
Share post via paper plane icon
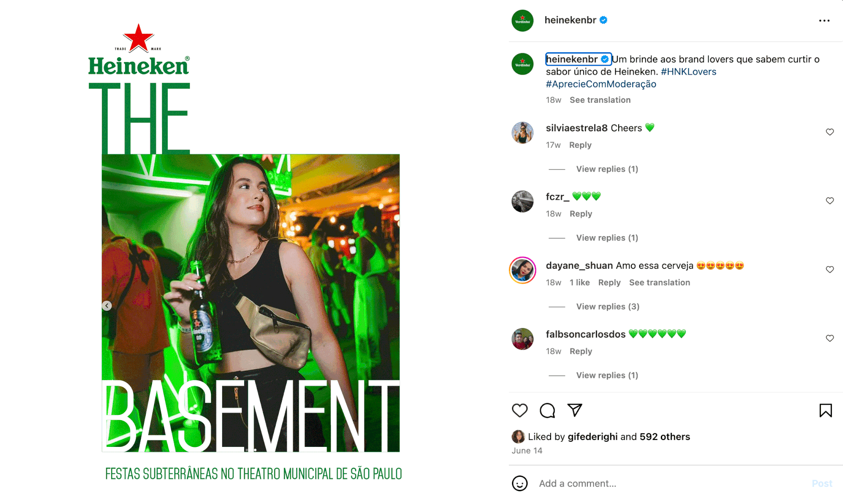pyautogui.click(x=575, y=410)
